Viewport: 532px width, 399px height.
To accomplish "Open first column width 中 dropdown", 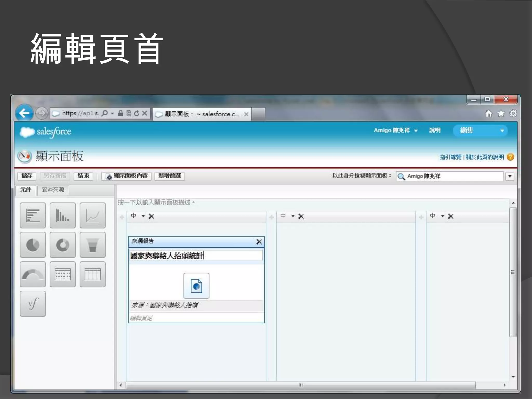I will tap(143, 216).
